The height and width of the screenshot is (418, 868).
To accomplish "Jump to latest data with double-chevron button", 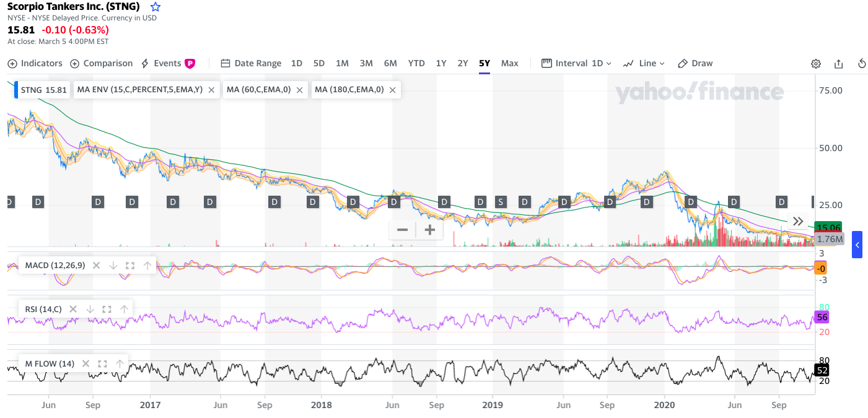I will [798, 221].
